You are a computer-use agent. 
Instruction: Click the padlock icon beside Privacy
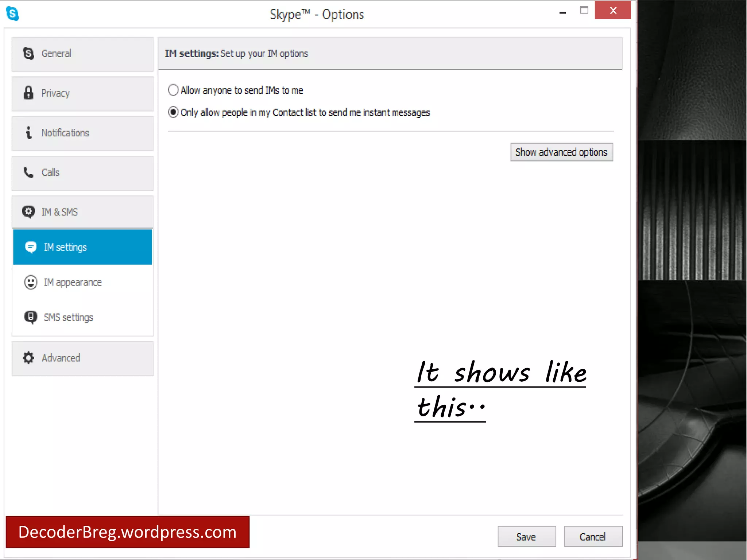(28, 93)
